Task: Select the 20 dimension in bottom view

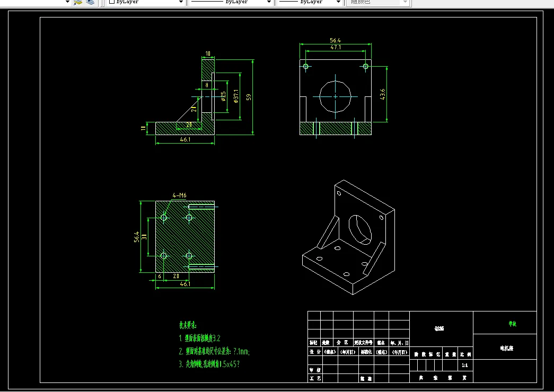Action: pos(176,276)
